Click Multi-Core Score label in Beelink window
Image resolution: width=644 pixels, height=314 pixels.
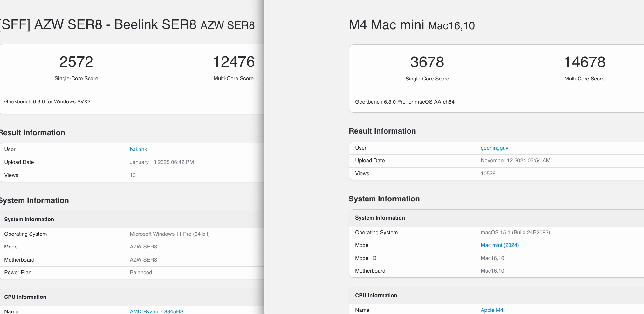234,78
